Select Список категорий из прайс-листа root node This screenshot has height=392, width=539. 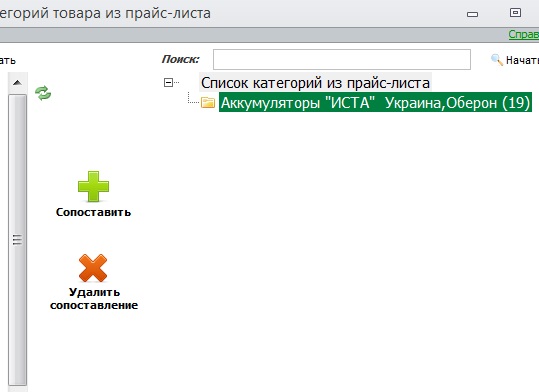(x=315, y=83)
